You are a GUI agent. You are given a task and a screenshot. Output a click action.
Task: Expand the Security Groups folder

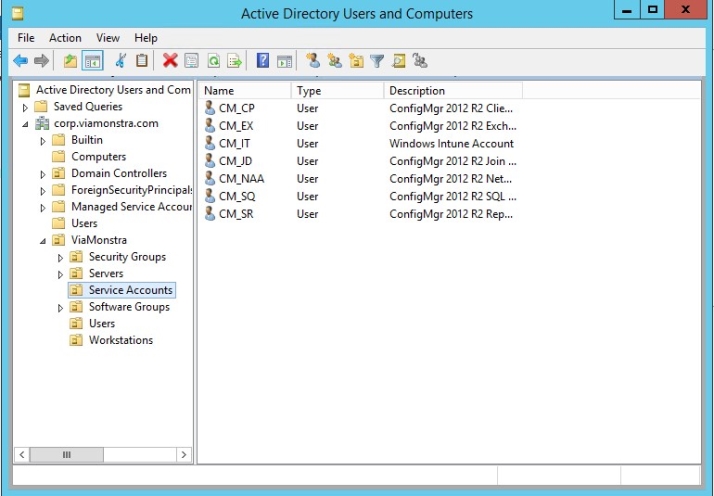point(60,258)
